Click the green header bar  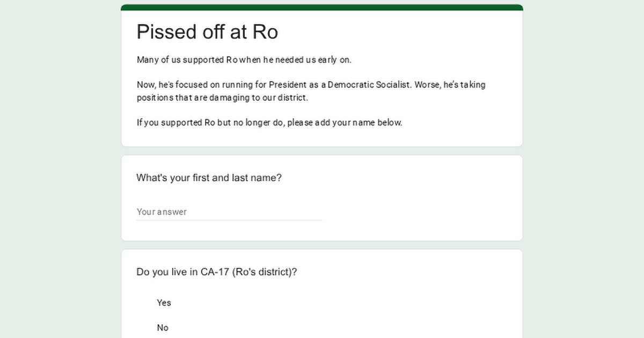(322, 7)
